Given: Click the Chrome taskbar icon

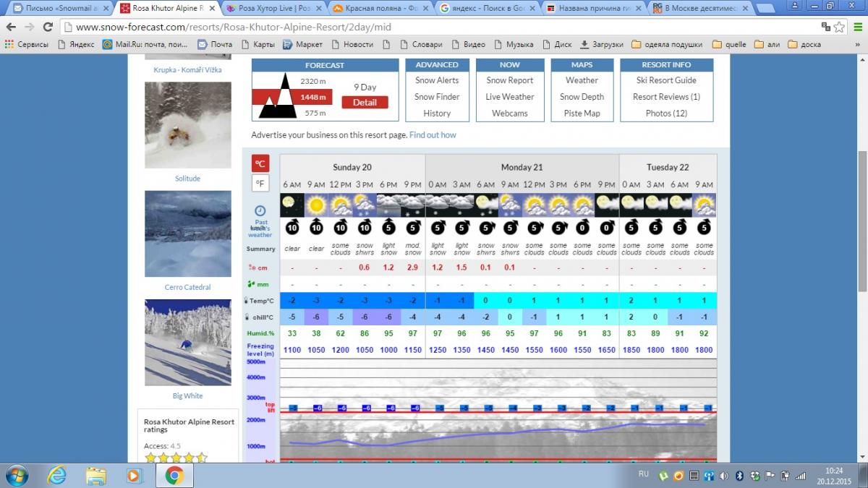Looking at the screenshot, I should (x=174, y=476).
